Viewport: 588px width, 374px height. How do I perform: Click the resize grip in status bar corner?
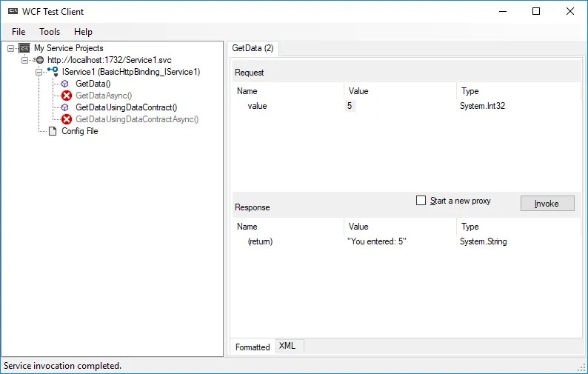pos(581,367)
